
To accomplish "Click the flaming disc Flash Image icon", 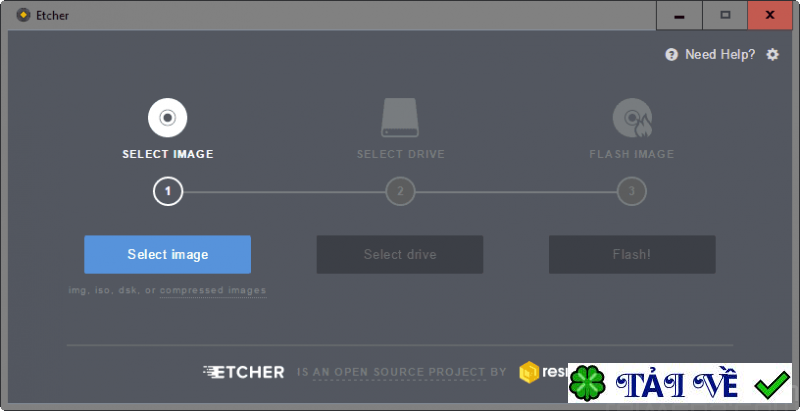I will (632, 118).
